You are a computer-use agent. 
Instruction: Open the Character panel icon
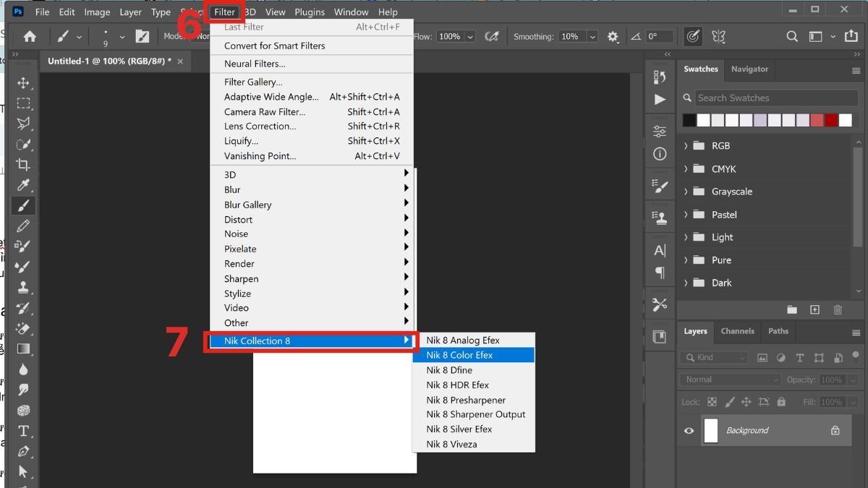pos(660,250)
